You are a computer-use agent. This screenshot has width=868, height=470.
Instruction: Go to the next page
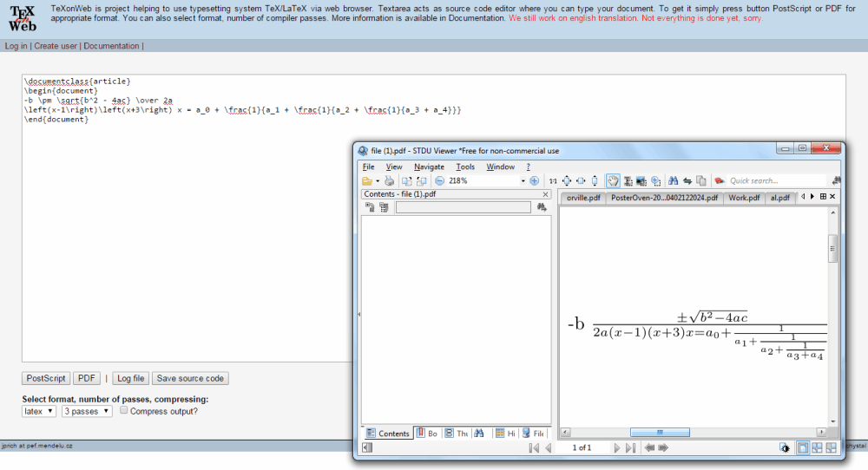click(616, 447)
